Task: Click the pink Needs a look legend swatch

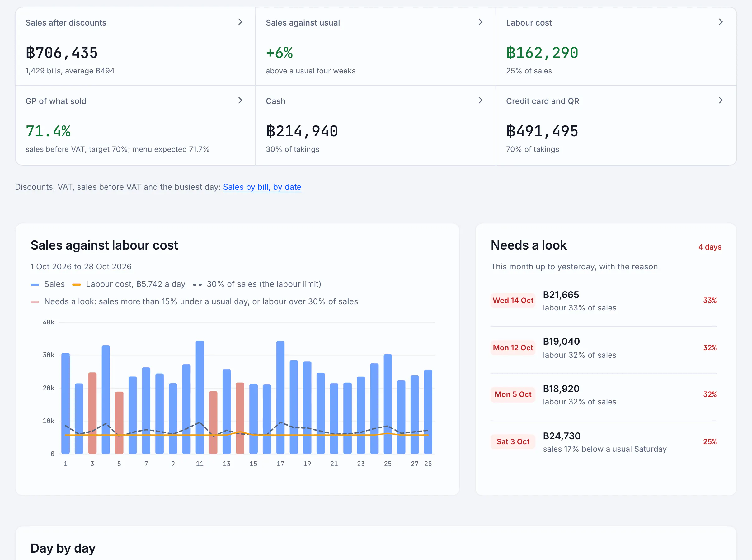Action: [x=35, y=302]
